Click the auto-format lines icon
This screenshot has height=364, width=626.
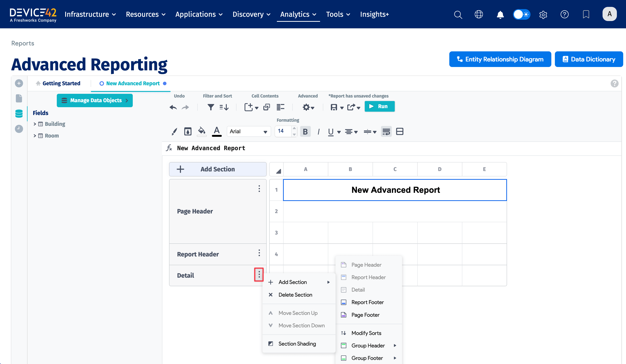tap(280, 107)
